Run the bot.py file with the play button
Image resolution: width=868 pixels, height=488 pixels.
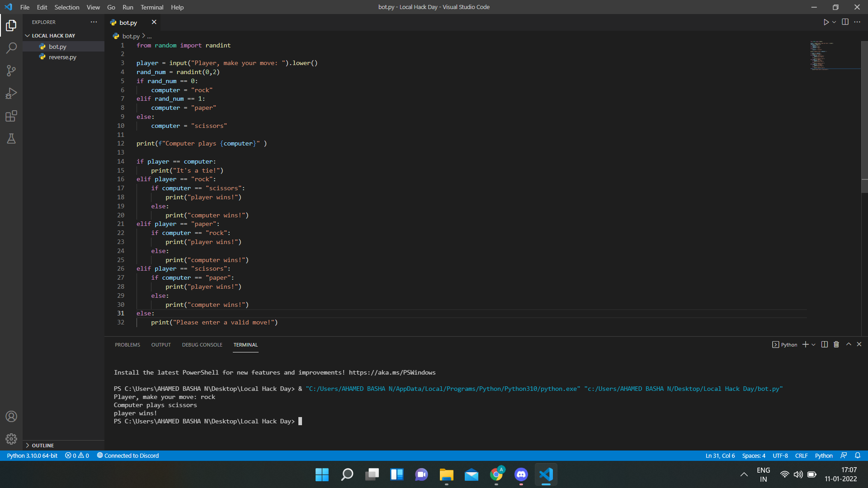coord(827,22)
